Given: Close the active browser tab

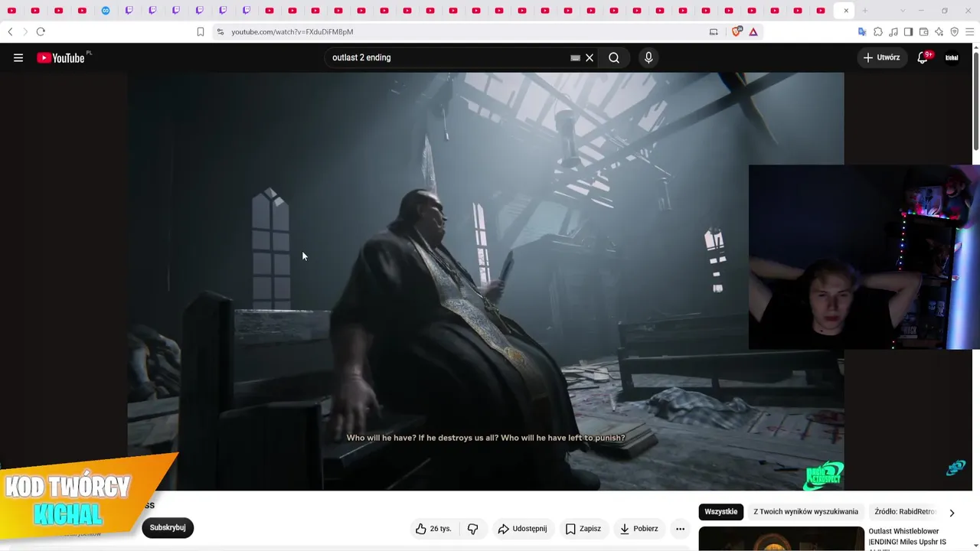Looking at the screenshot, I should 846,11.
